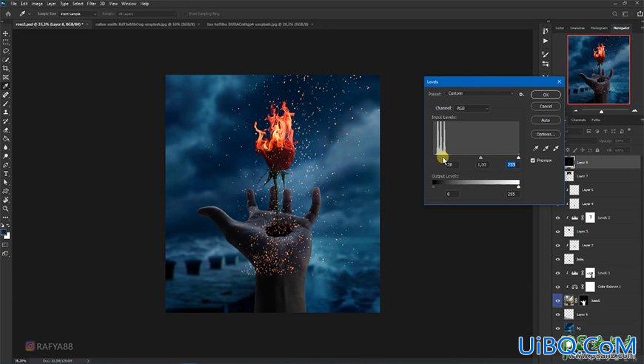Select the Eraser tool
Image resolution: width=644 pixels, height=364 pixels.
[5, 130]
